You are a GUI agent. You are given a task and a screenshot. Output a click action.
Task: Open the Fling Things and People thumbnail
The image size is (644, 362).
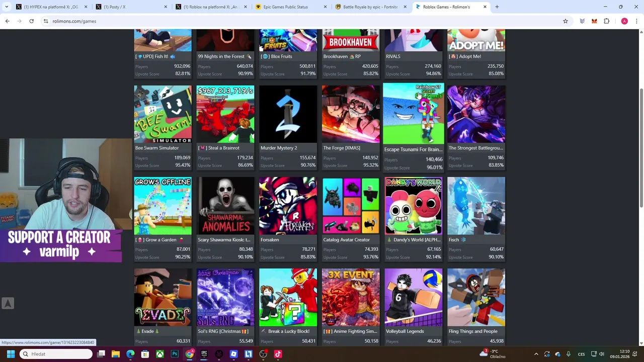tap(476, 297)
